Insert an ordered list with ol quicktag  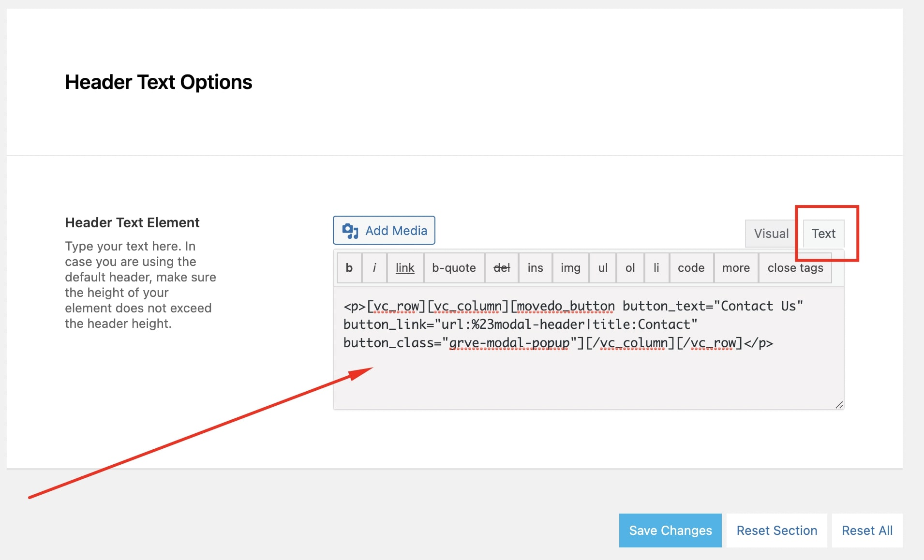coord(629,267)
